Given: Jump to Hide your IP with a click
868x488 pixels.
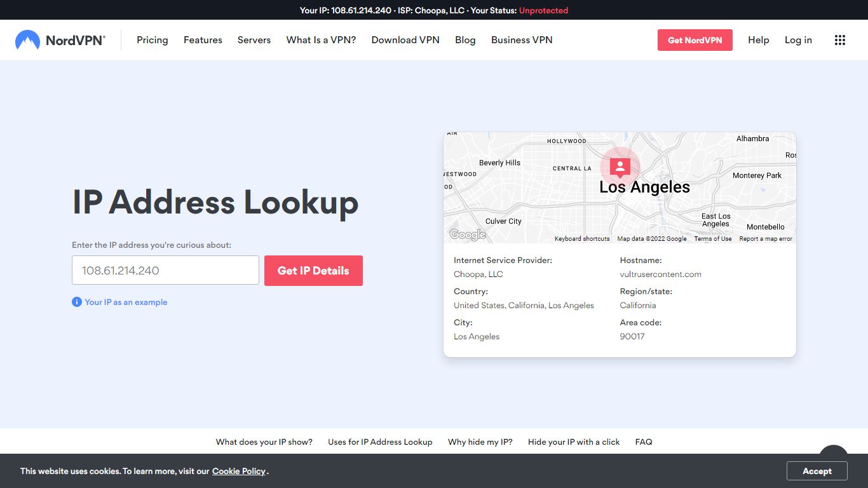Looking at the screenshot, I should tap(574, 442).
